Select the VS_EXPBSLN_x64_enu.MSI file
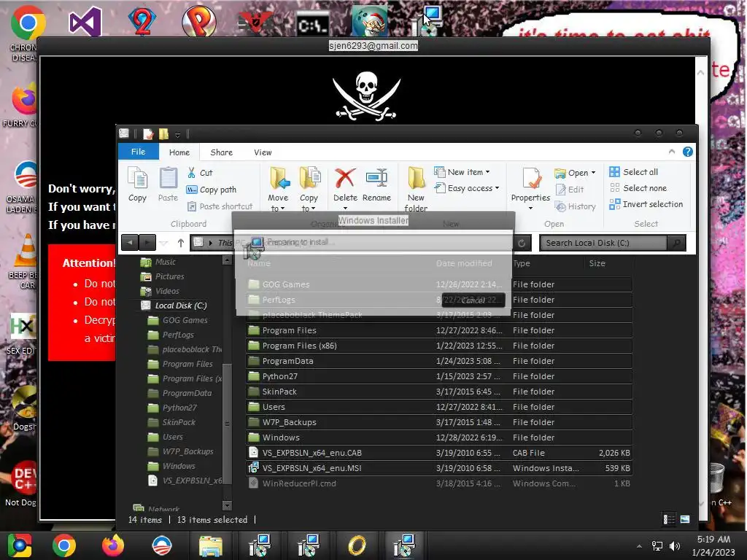The height and width of the screenshot is (560, 747). coord(439,468)
